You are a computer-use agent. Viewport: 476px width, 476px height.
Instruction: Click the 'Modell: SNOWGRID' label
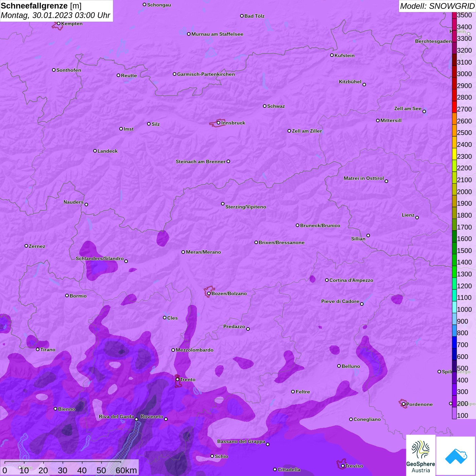pyautogui.click(x=437, y=6)
